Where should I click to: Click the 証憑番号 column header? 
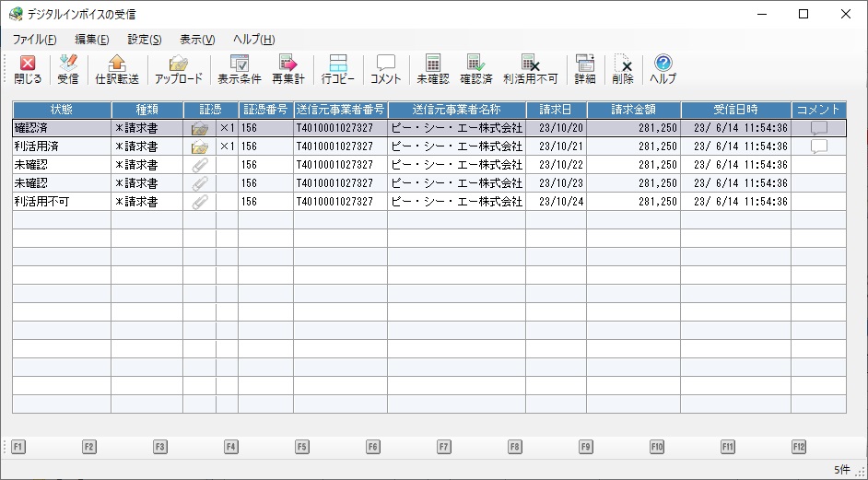265,110
